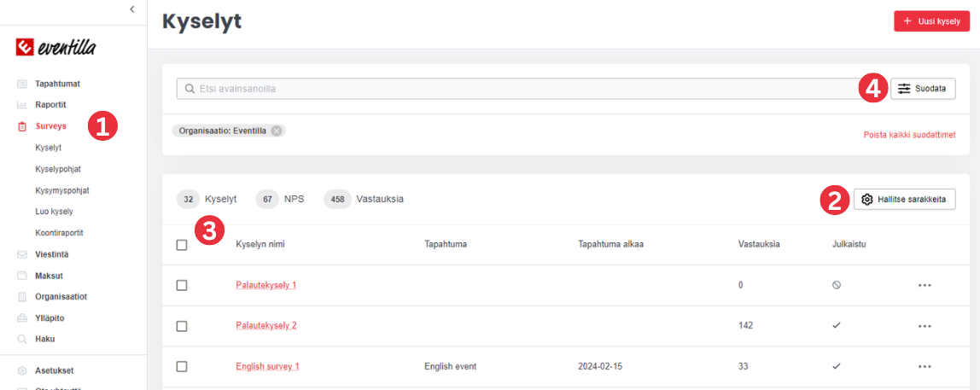Open the Luo kysely submenu item
The width and height of the screenshot is (980, 390).
pos(55,212)
